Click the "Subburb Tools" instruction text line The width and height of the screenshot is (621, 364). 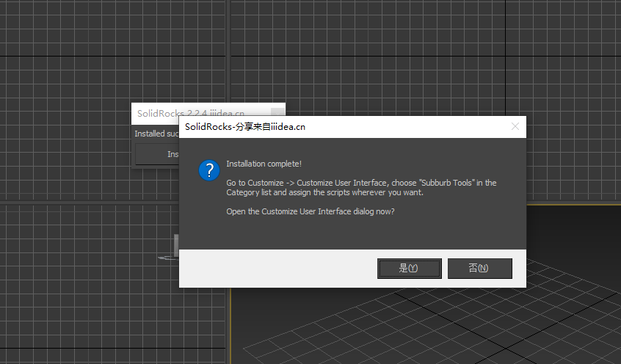(x=360, y=183)
